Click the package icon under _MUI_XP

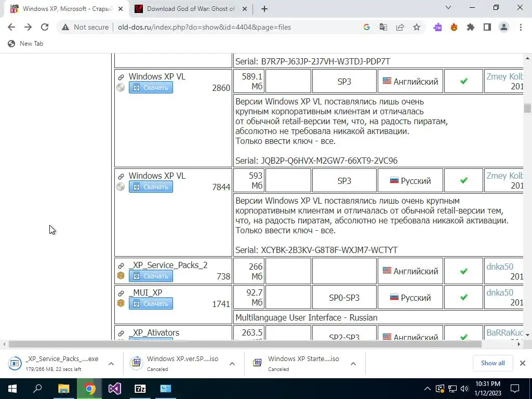click(x=121, y=303)
